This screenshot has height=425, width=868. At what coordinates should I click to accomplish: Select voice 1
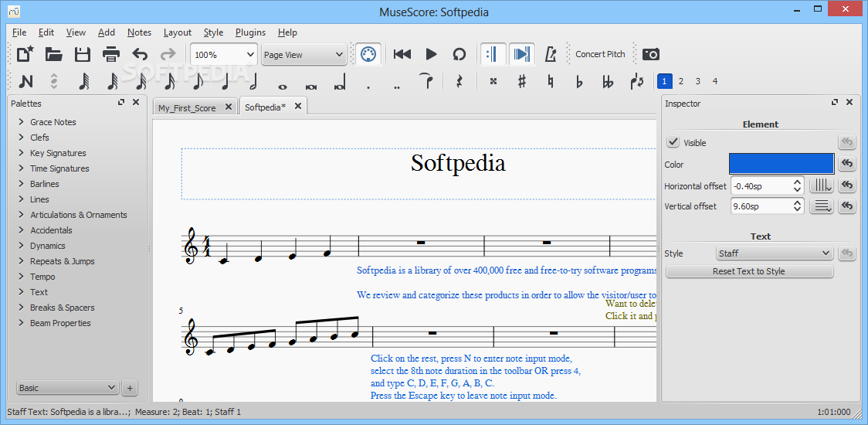(x=664, y=81)
